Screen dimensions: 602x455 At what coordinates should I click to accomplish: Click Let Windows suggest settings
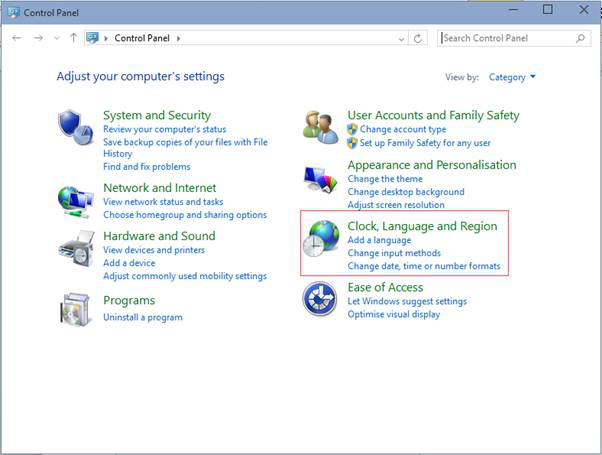[x=407, y=301]
